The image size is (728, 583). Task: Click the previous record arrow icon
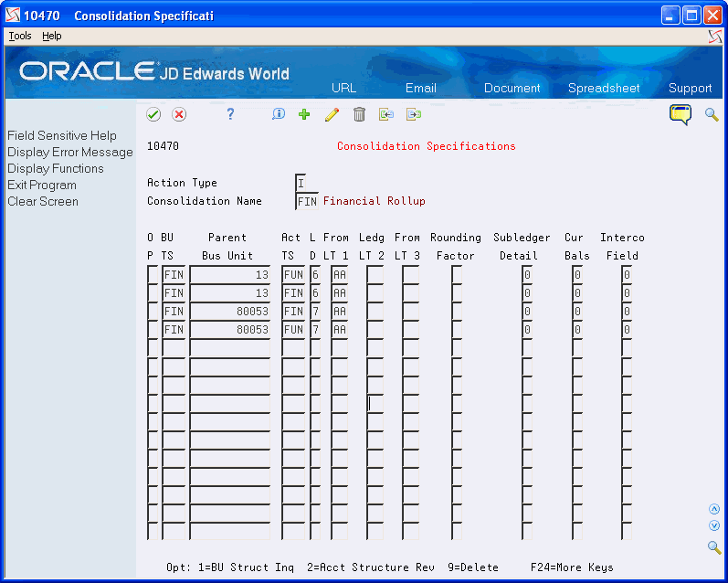coord(386,114)
